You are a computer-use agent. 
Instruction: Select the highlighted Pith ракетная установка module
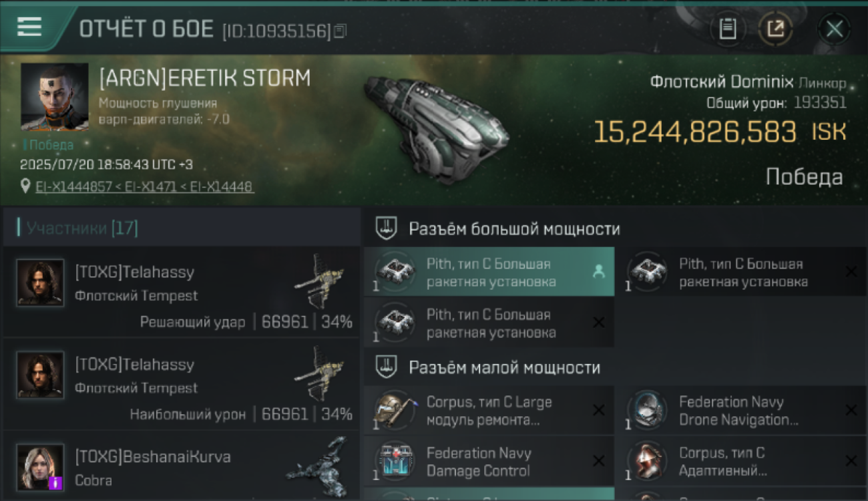pyautogui.click(x=489, y=272)
